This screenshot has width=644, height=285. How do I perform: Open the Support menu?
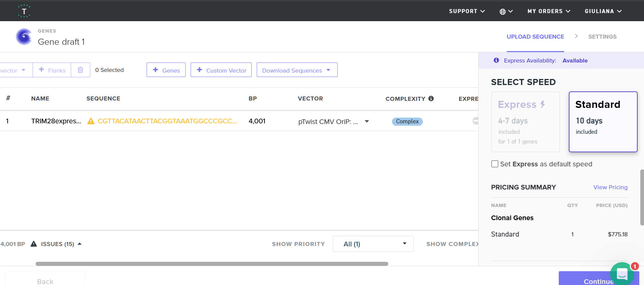(467, 11)
